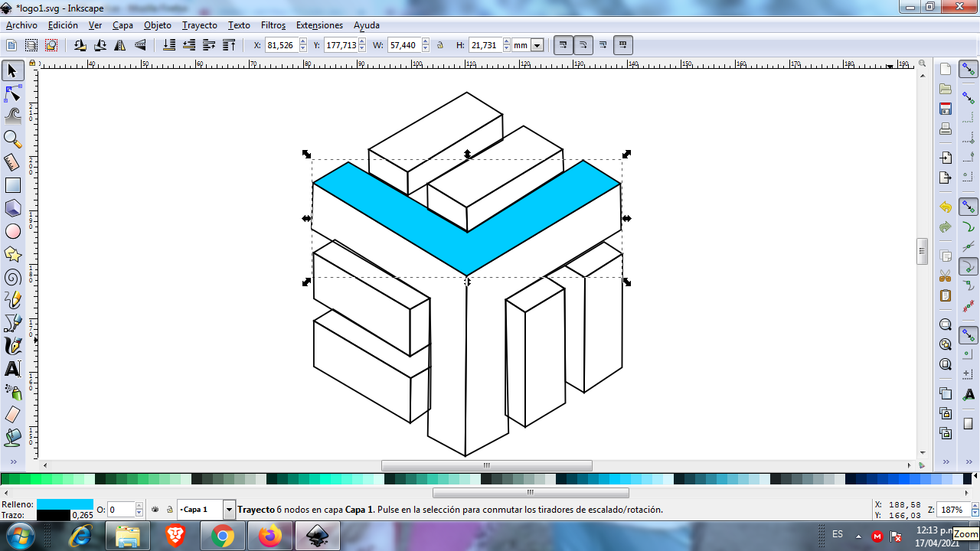Screen dimensions: 980x551
Task: Flip selection horizontally
Action: click(x=120, y=45)
